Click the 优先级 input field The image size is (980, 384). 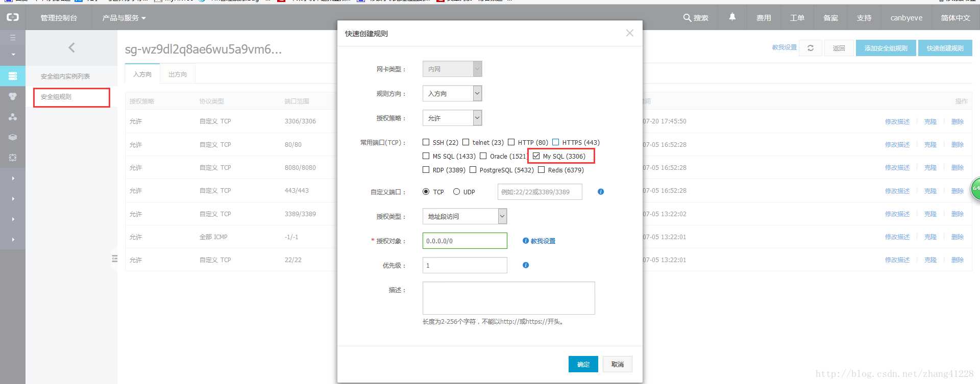pos(465,265)
